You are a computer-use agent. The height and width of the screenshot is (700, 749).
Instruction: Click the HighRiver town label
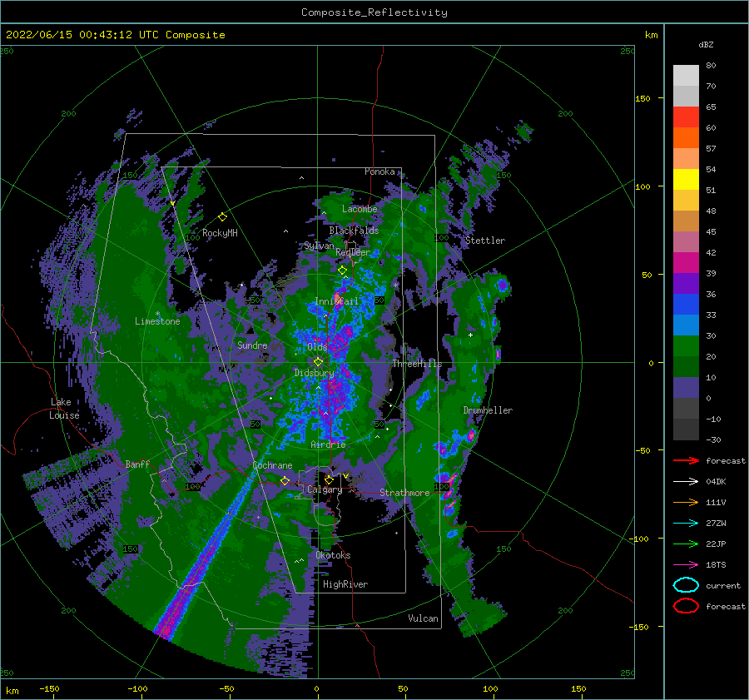(x=345, y=584)
